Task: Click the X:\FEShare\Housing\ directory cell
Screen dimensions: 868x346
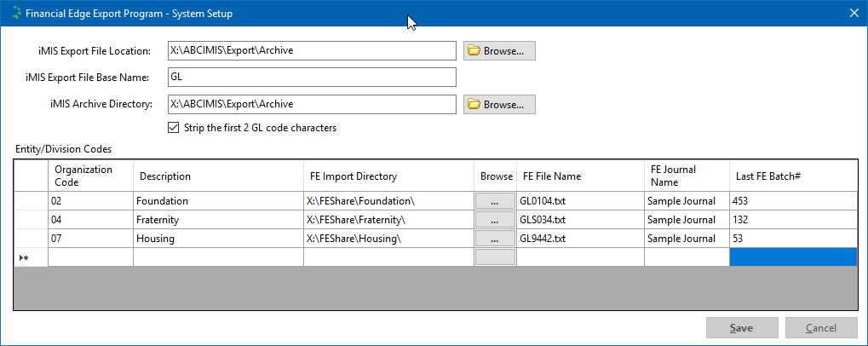Action: coord(388,239)
